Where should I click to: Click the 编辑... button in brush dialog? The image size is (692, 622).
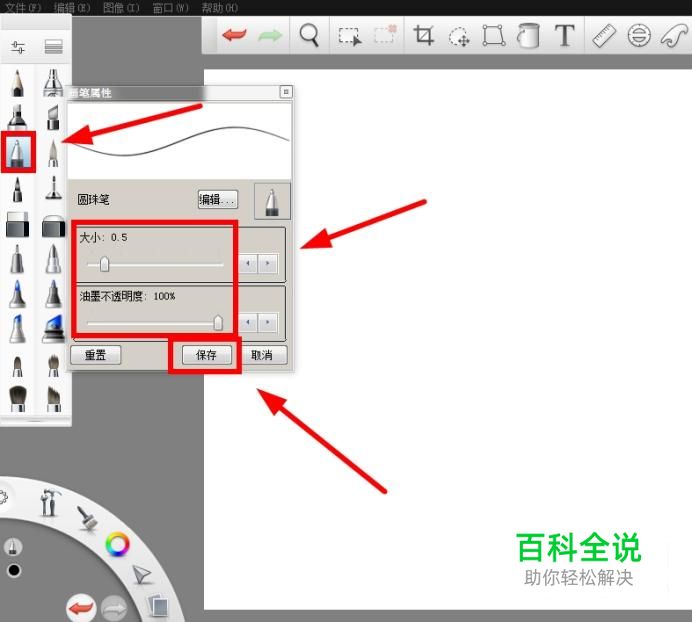218,200
